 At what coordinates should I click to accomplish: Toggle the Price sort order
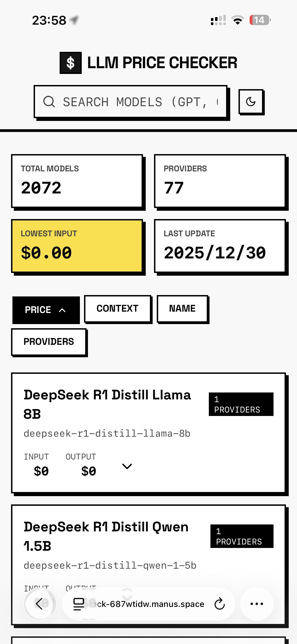tap(46, 310)
